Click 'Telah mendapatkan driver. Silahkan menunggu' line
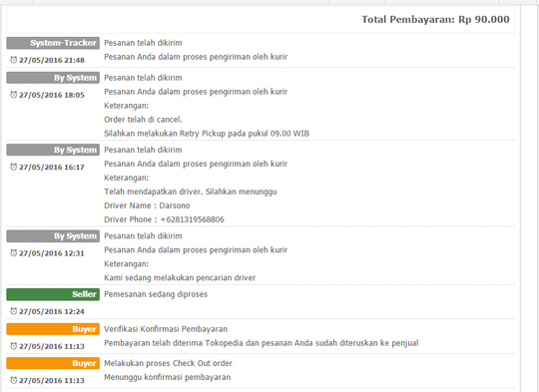Image resolution: width=539 pixels, height=392 pixels. tap(191, 192)
